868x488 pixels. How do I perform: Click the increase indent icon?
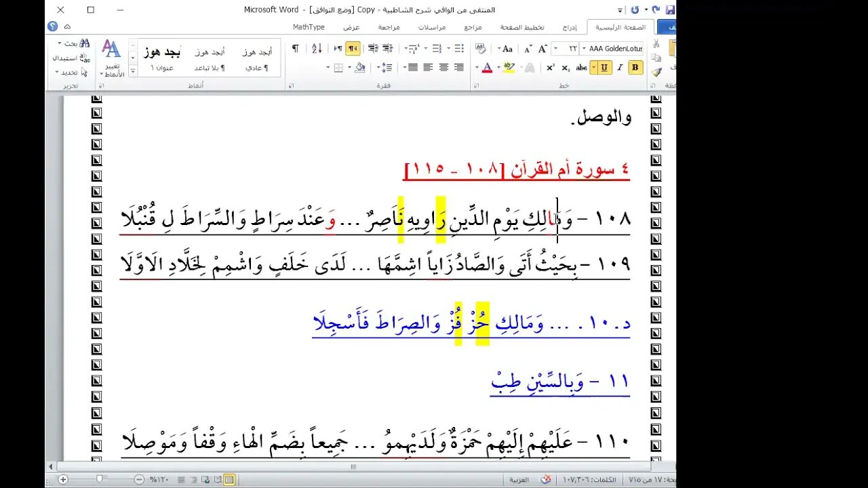(x=372, y=49)
